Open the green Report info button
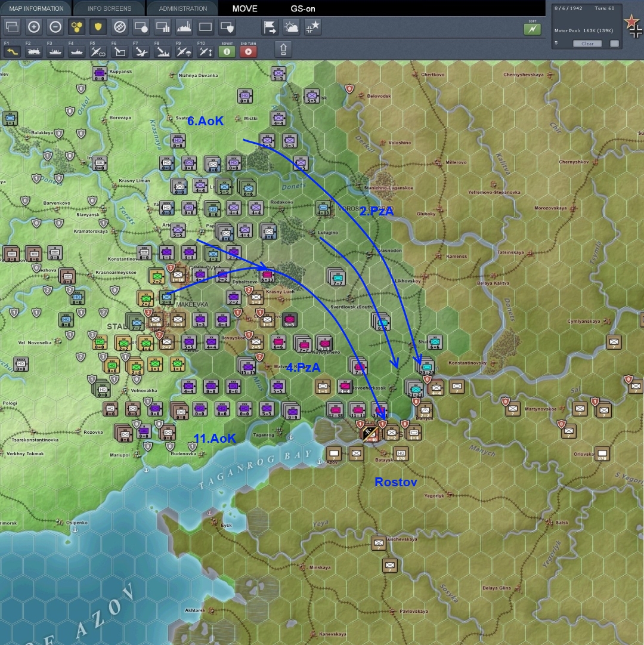This screenshot has height=645, width=644. (x=227, y=52)
